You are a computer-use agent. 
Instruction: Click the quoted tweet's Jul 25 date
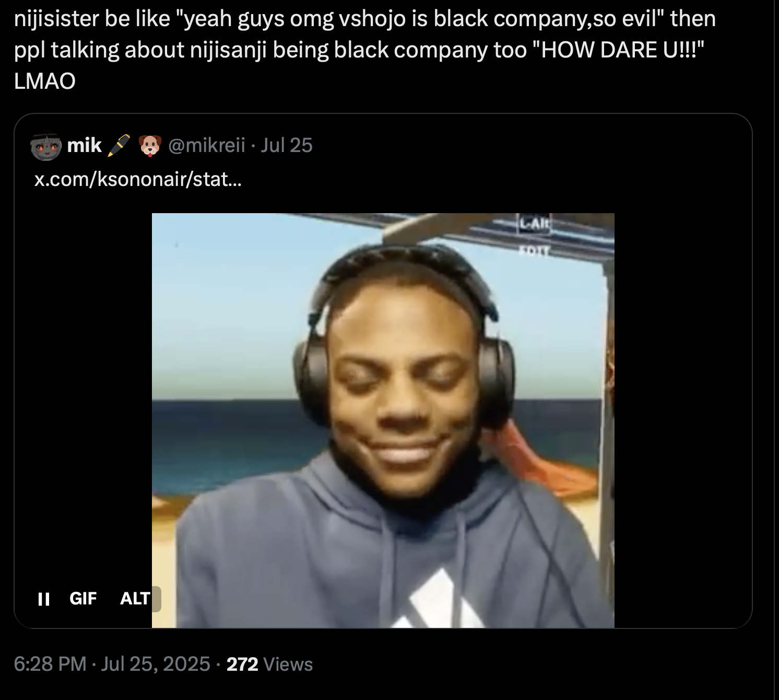click(286, 145)
